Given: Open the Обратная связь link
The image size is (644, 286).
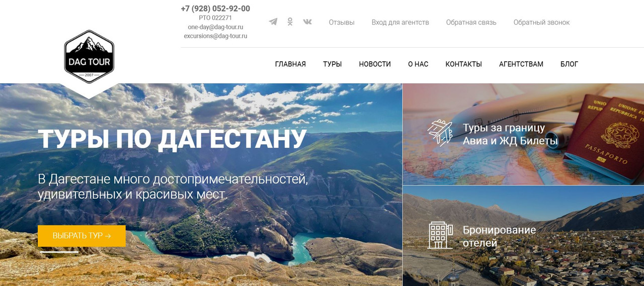Looking at the screenshot, I should [471, 22].
